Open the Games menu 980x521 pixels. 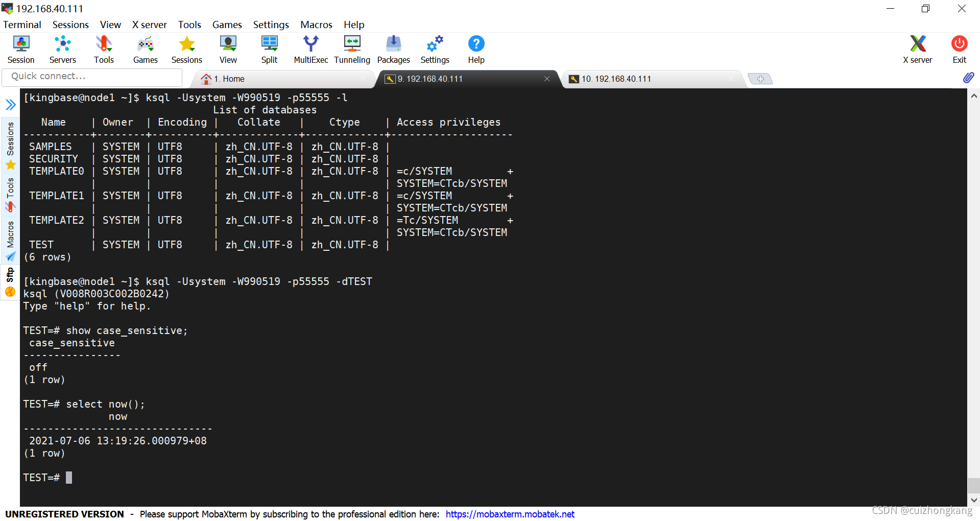click(x=227, y=25)
